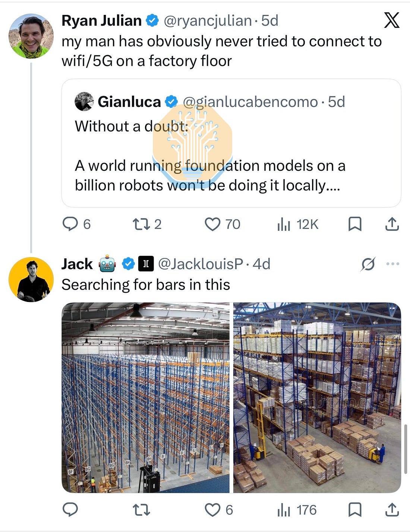Open the quoted Gianluca tweet

231,143
